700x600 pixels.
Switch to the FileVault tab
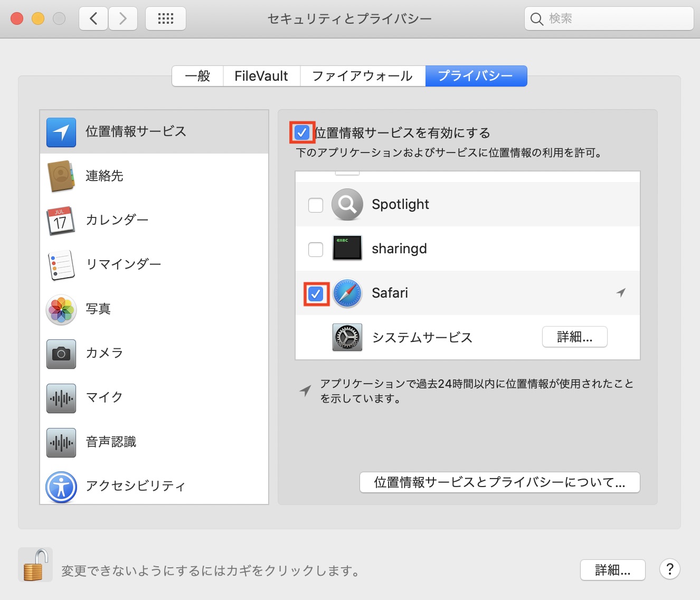pyautogui.click(x=261, y=76)
